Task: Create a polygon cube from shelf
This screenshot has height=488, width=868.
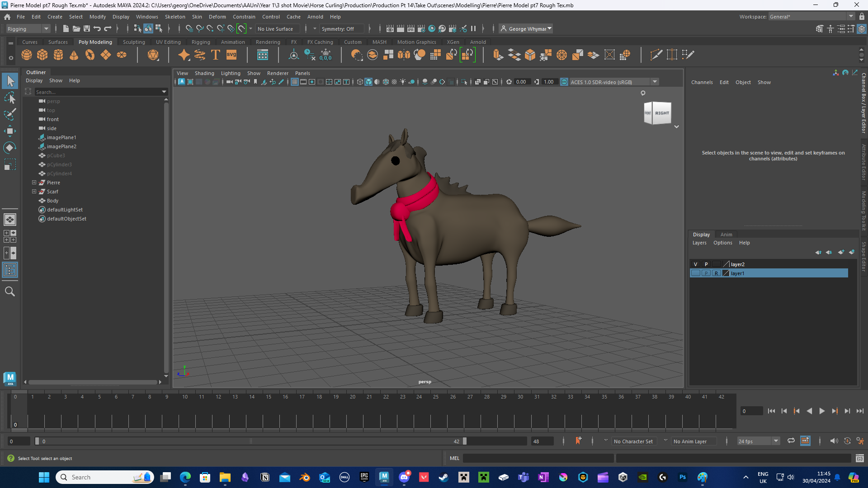Action: click(x=42, y=55)
